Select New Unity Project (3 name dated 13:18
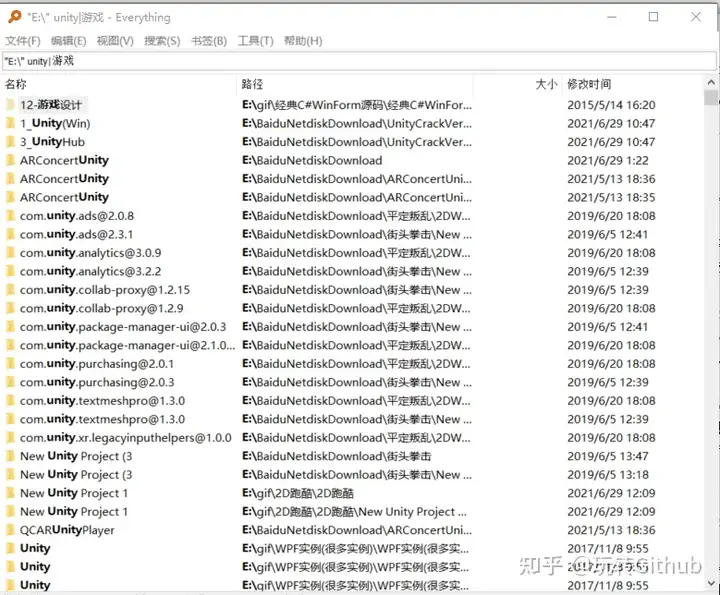The width and height of the screenshot is (720, 595). tap(76, 474)
